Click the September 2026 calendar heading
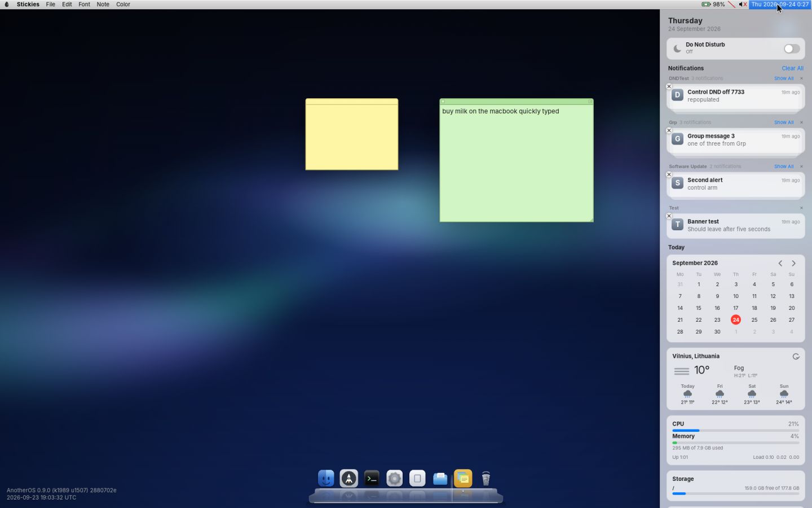 pyautogui.click(x=695, y=263)
